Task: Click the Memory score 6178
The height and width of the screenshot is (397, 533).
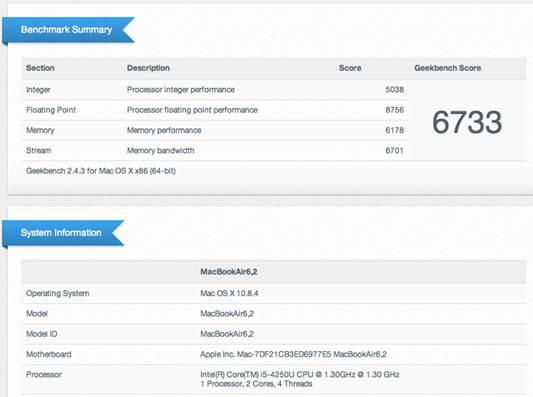Action: click(x=394, y=130)
